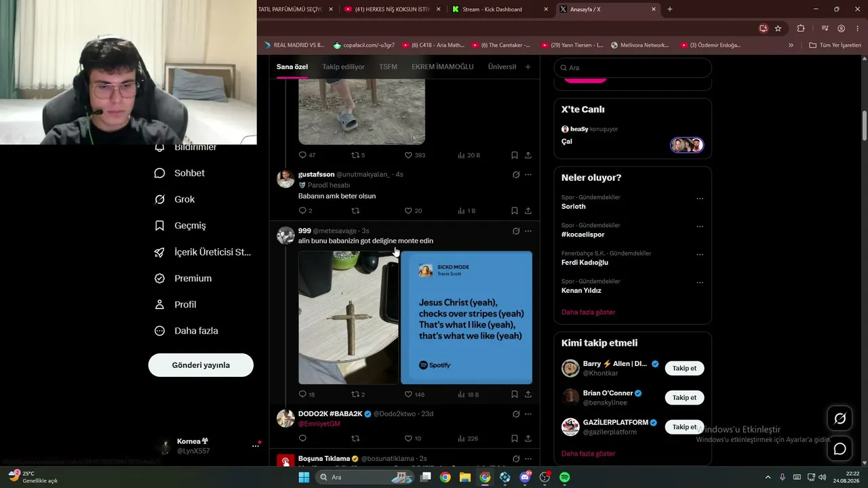Like gustafsson's post with 20 likes
Image resolution: width=868 pixels, height=488 pixels.
coord(408,211)
